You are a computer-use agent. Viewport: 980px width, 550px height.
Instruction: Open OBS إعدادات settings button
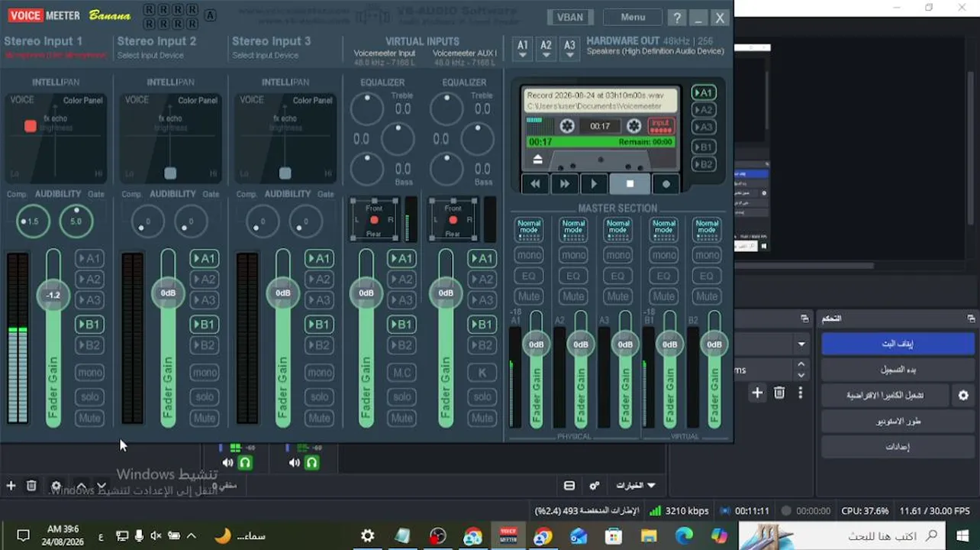coord(898,447)
